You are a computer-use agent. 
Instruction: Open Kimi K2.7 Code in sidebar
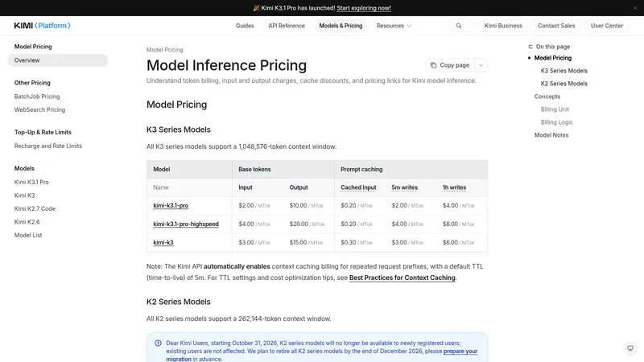(35, 208)
